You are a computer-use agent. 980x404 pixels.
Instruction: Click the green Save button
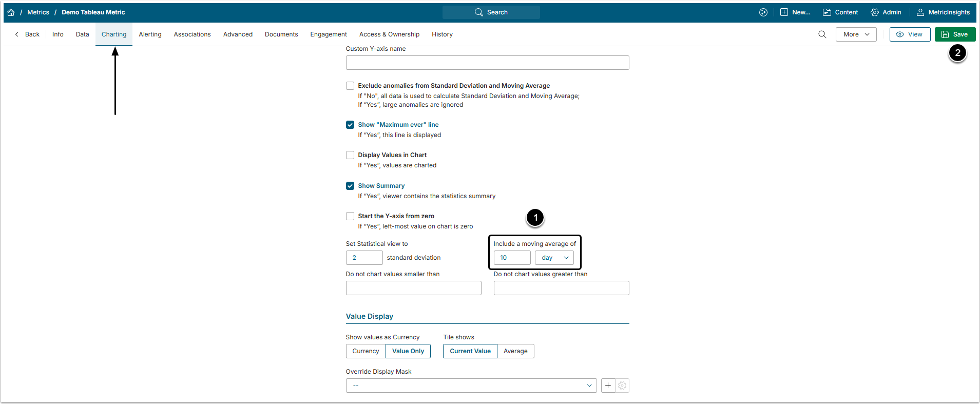955,34
